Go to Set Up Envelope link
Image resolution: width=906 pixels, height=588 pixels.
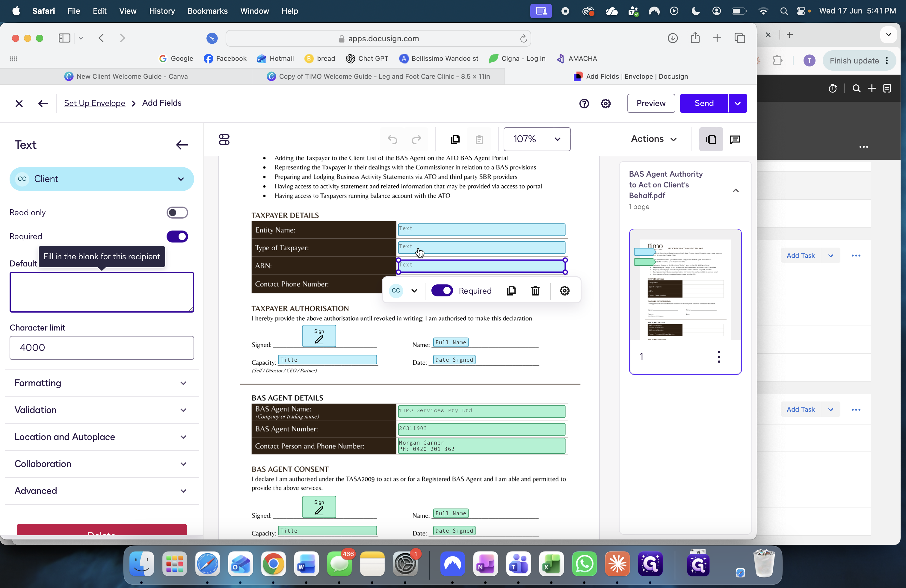94,103
